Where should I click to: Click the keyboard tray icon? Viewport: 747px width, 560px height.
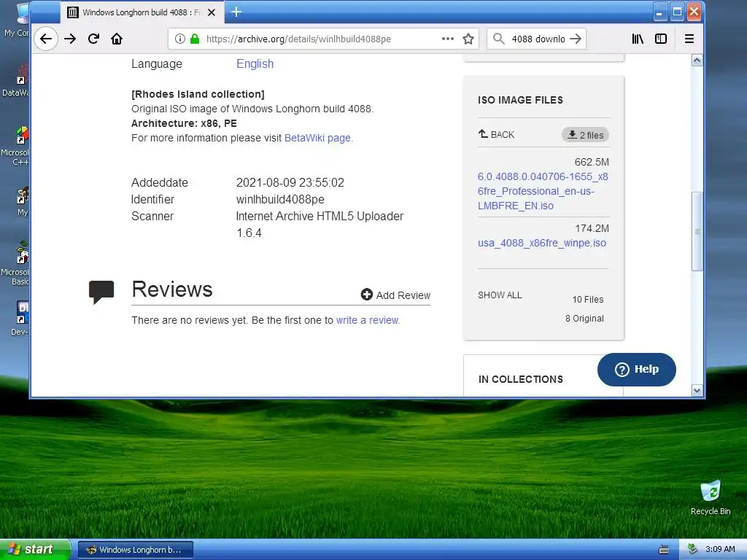pos(664,550)
